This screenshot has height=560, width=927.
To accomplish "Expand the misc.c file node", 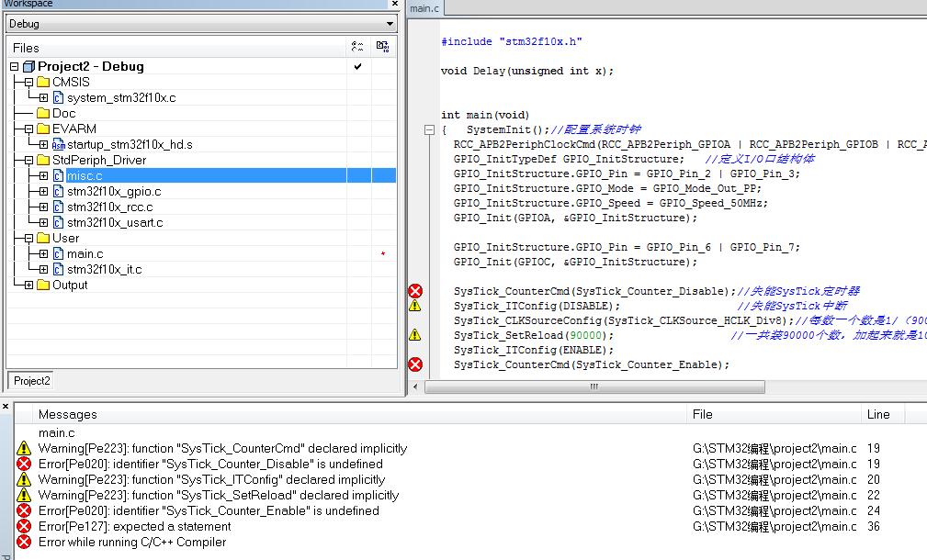I will coord(44,176).
